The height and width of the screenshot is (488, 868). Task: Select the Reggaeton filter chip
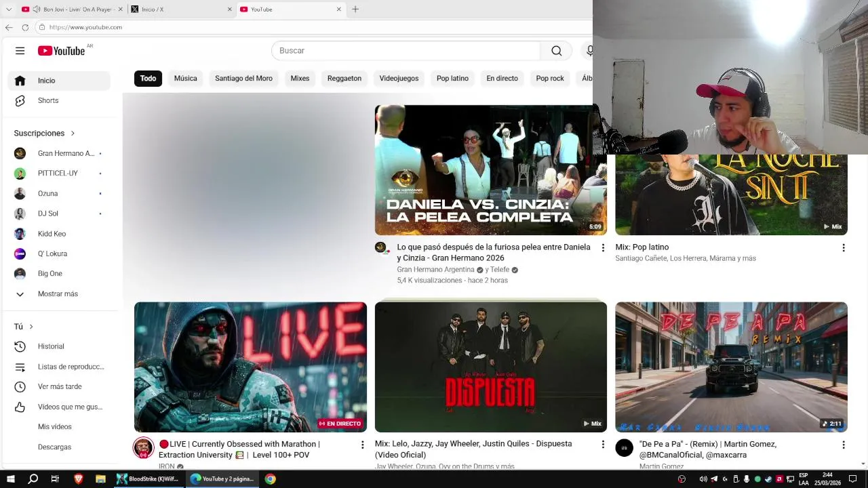pos(344,79)
